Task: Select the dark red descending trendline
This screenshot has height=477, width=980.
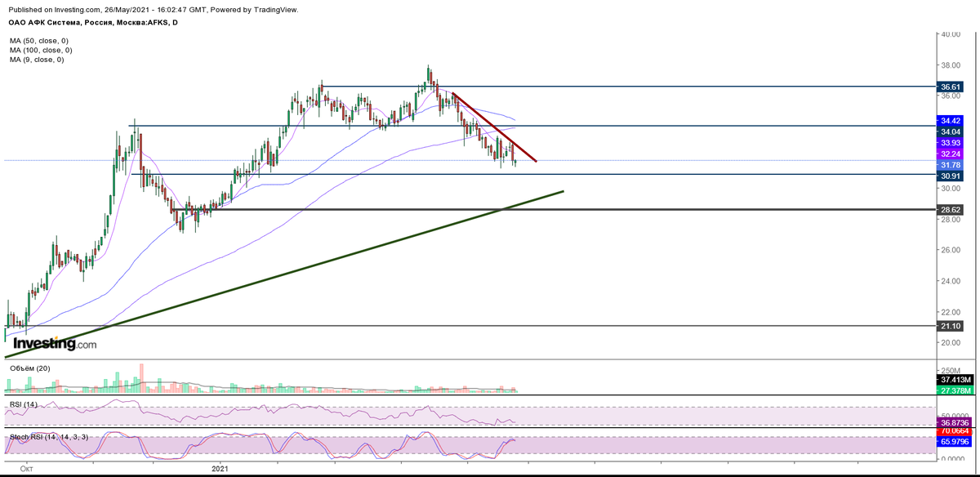Action: (x=494, y=127)
